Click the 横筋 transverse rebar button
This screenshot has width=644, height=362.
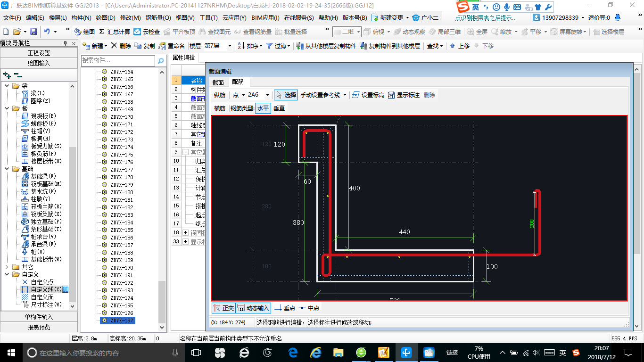(x=220, y=108)
